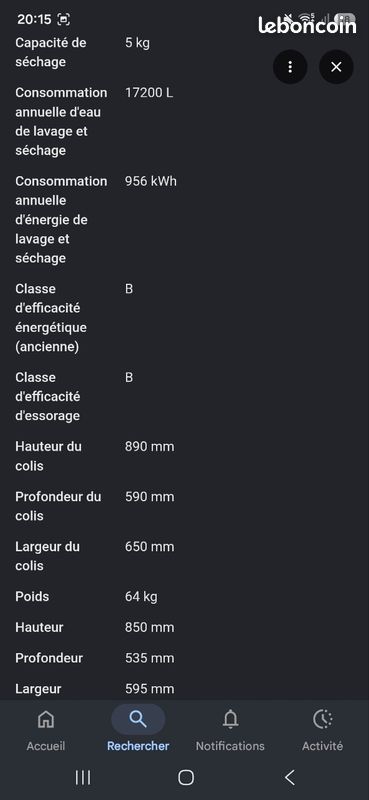Tap Android recent apps button

pyautogui.click(x=83, y=778)
